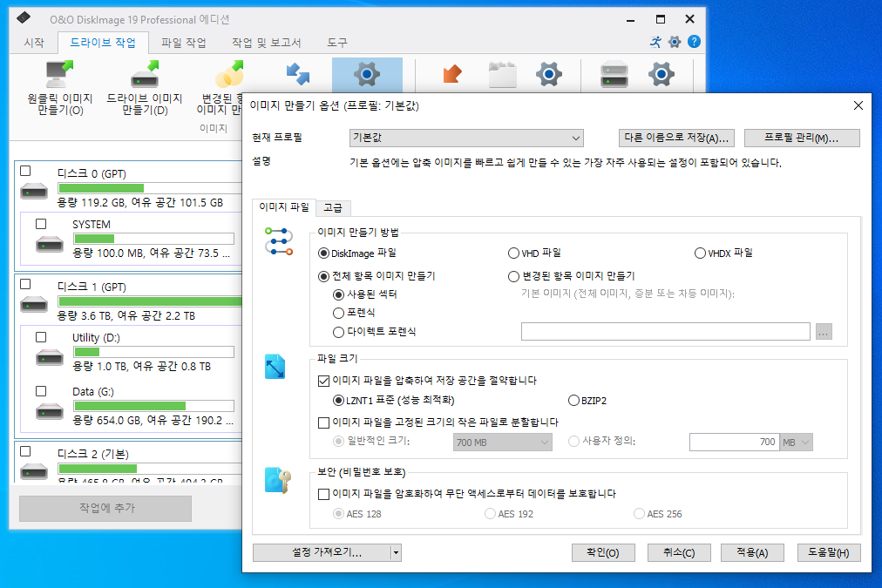
Task: Click the 취소(C) button
Action: point(679,552)
